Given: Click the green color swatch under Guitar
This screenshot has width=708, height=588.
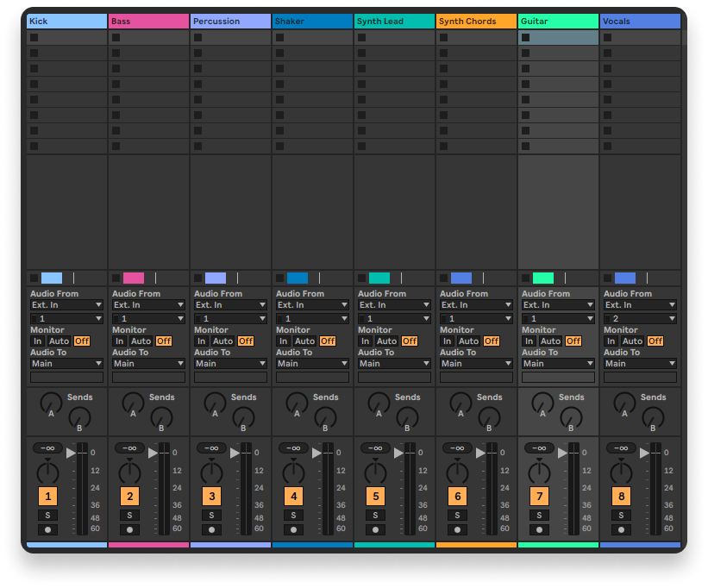Looking at the screenshot, I should [x=542, y=278].
